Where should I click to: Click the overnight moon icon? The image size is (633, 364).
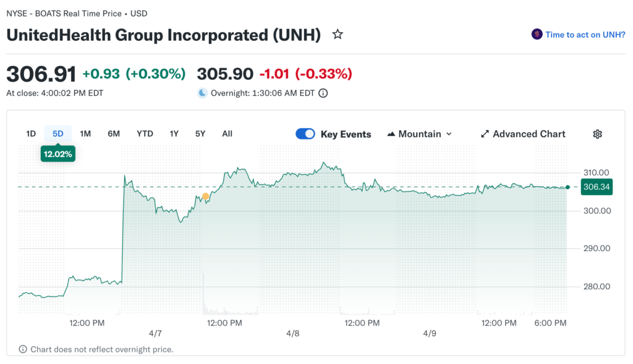(202, 93)
